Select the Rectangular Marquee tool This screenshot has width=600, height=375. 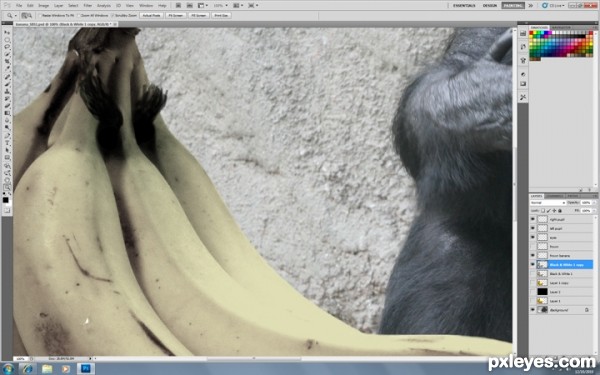tap(7, 40)
